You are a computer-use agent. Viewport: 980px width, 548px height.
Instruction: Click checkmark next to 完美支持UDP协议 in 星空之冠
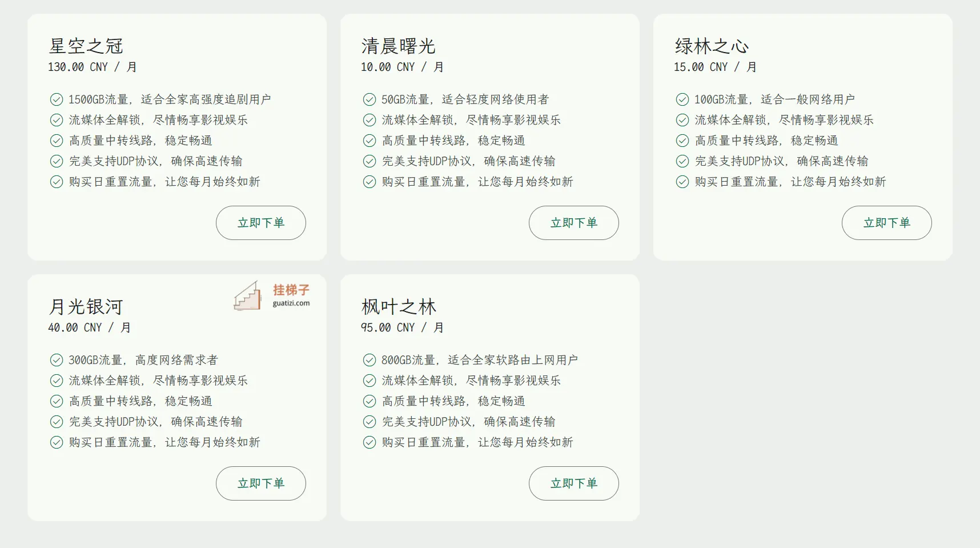57,161
